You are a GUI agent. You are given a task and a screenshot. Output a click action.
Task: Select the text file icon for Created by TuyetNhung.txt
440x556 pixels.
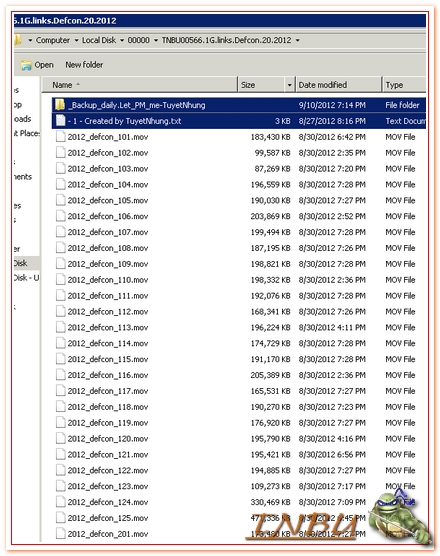coord(61,121)
